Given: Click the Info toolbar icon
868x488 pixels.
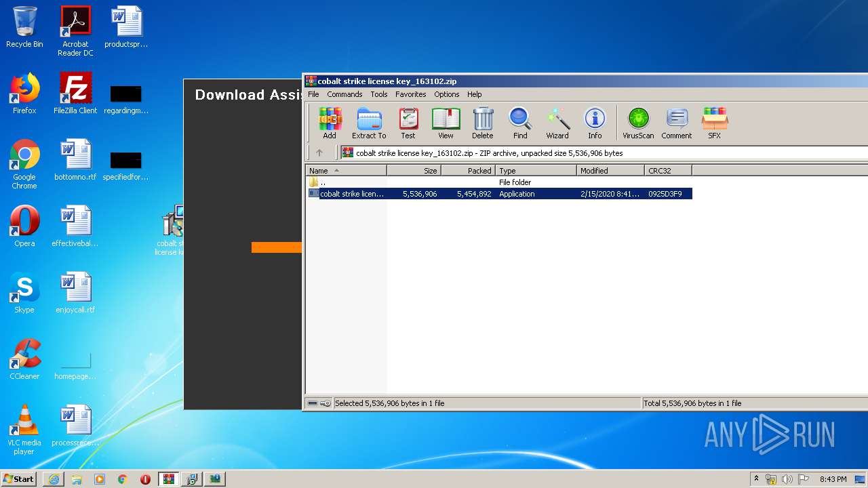Looking at the screenshot, I should [x=595, y=123].
